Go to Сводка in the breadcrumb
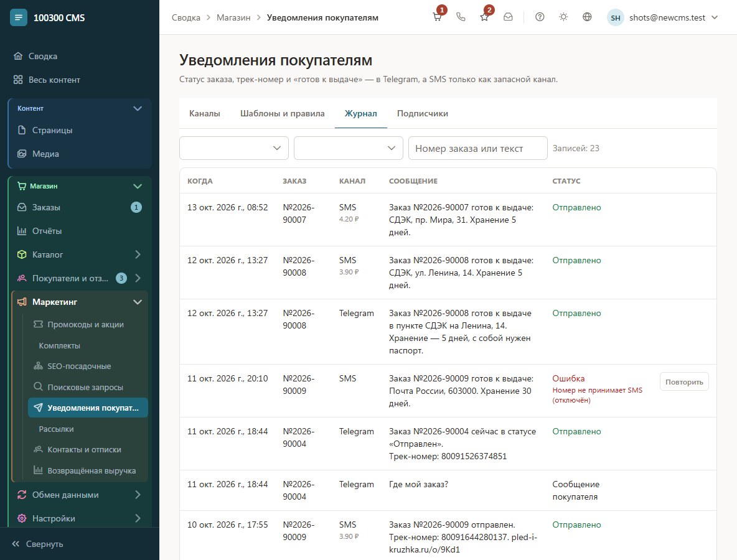Image resolution: width=737 pixels, height=560 pixels. pyautogui.click(x=185, y=17)
